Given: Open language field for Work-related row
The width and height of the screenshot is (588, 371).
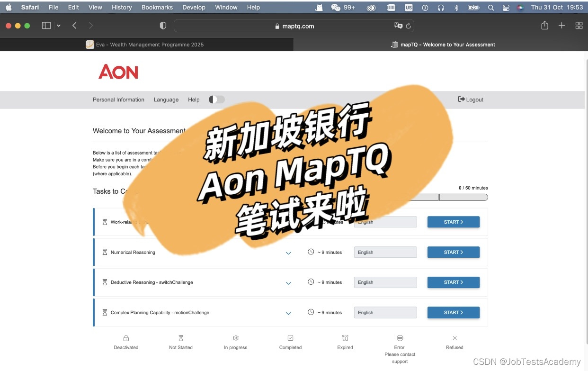Looking at the screenshot, I should pyautogui.click(x=385, y=222).
